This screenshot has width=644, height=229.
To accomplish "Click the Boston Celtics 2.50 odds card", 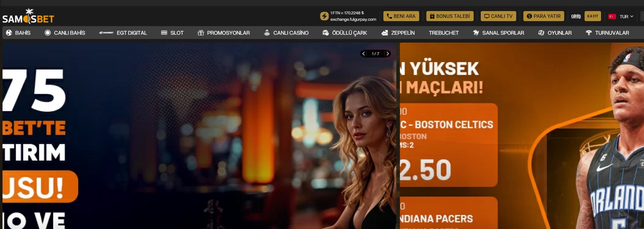I will click(x=449, y=145).
